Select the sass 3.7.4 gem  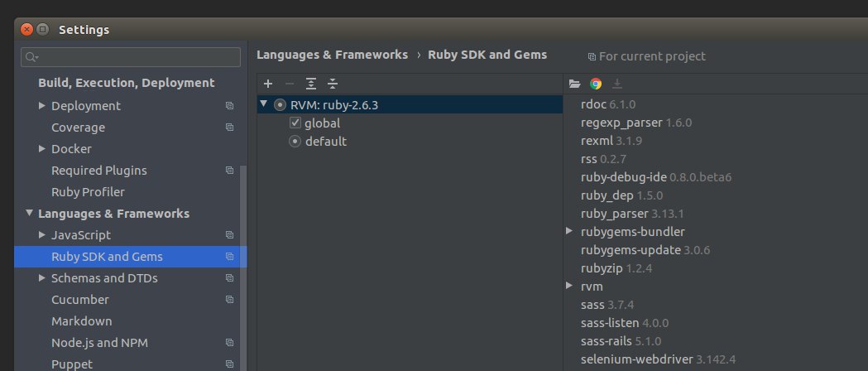pos(607,305)
